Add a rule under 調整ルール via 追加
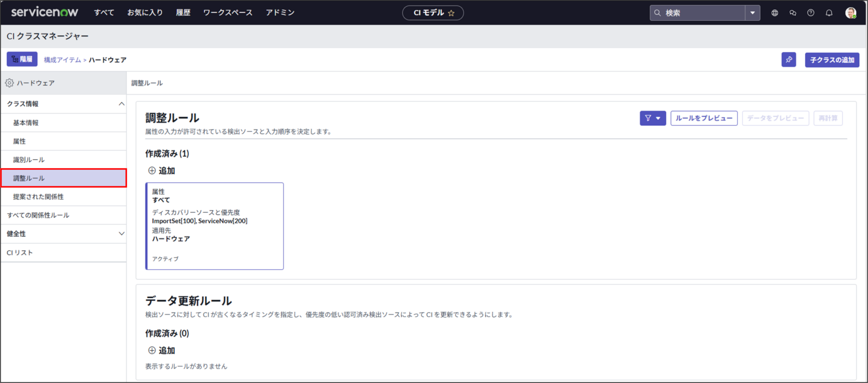Viewport: 868px width, 383px height. pyautogui.click(x=161, y=171)
